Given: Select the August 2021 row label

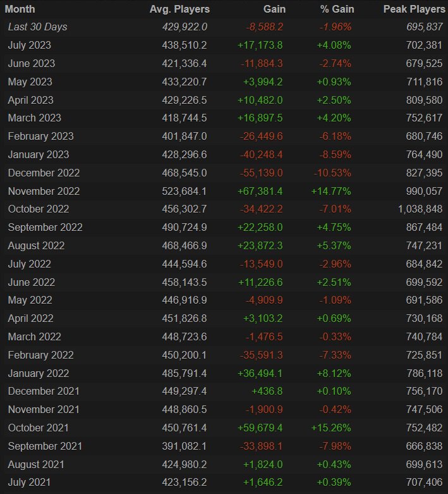Looking at the screenshot, I should pos(36,464).
